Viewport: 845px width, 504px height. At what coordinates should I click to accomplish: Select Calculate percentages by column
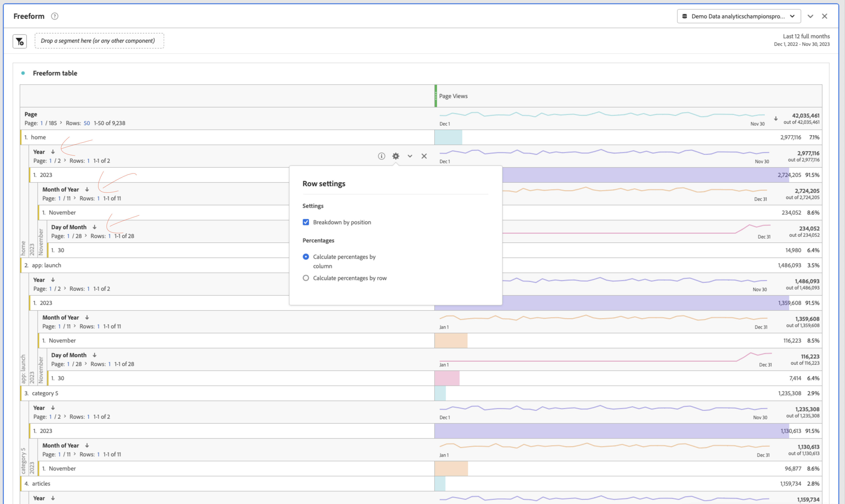coord(306,257)
